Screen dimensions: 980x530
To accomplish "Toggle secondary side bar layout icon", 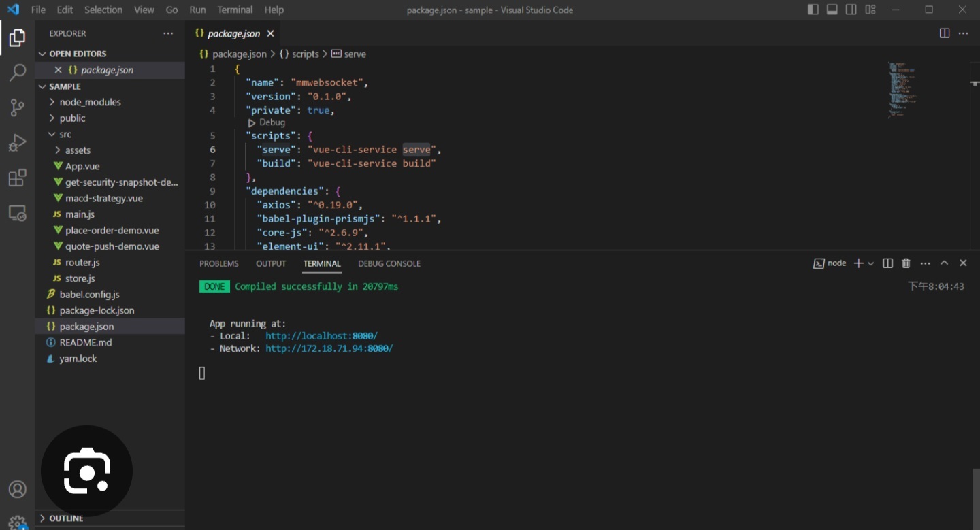I will 851,10.
